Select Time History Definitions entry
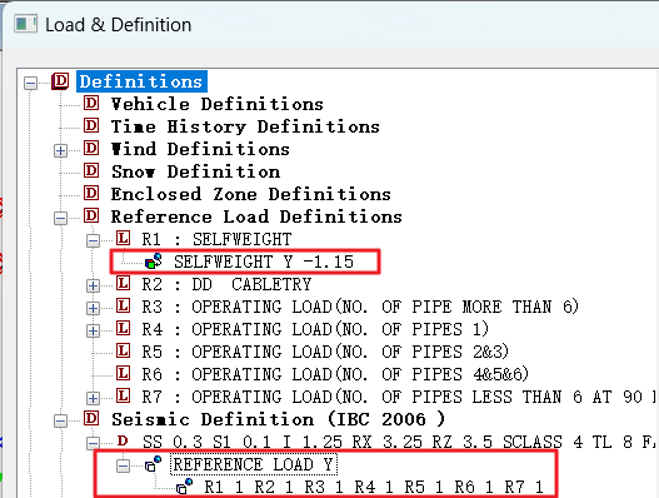 click(245, 126)
